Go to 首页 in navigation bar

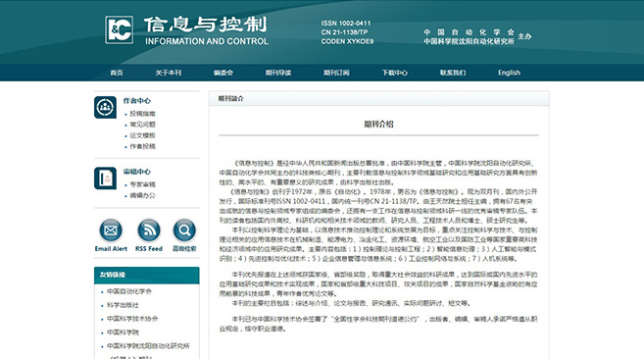117,73
